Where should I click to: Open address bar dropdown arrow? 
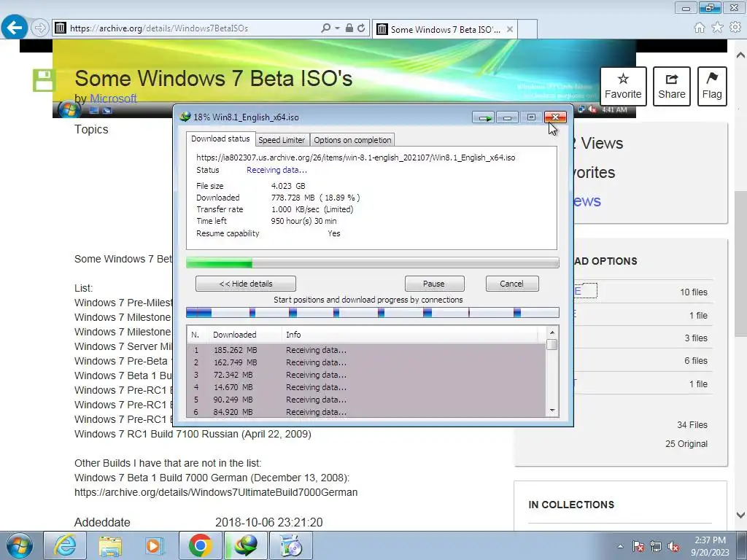(x=337, y=28)
